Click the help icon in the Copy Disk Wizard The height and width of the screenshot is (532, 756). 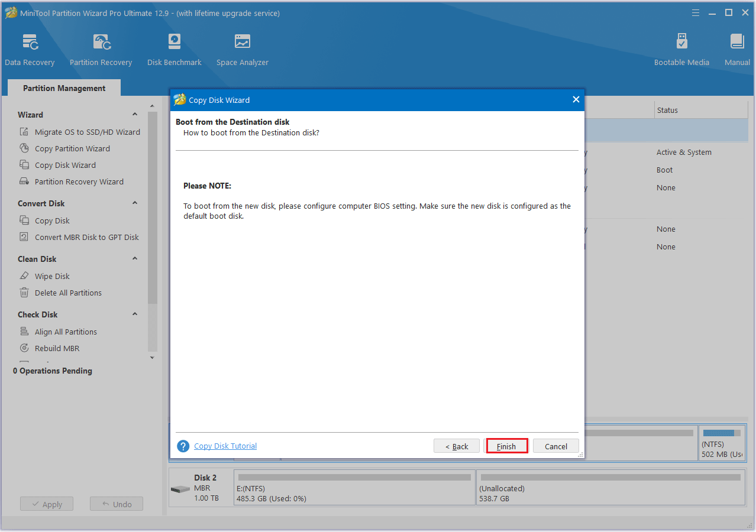[x=183, y=446]
